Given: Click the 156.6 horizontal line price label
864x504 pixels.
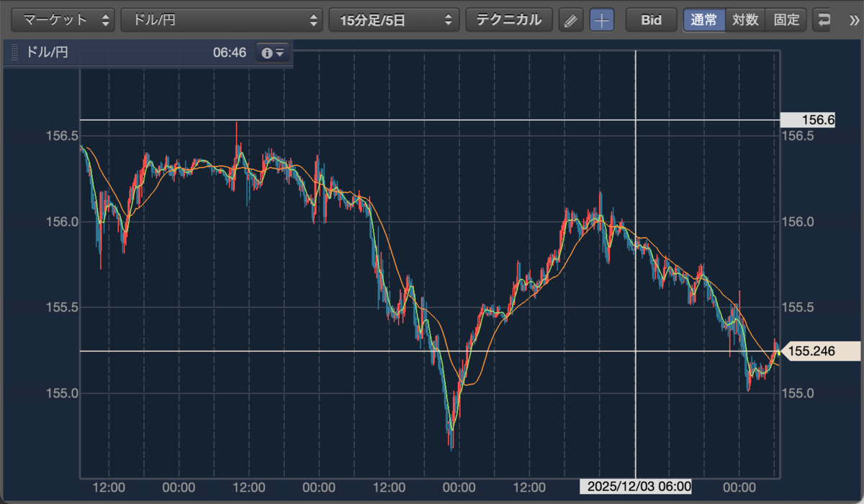Looking at the screenshot, I should click(809, 120).
